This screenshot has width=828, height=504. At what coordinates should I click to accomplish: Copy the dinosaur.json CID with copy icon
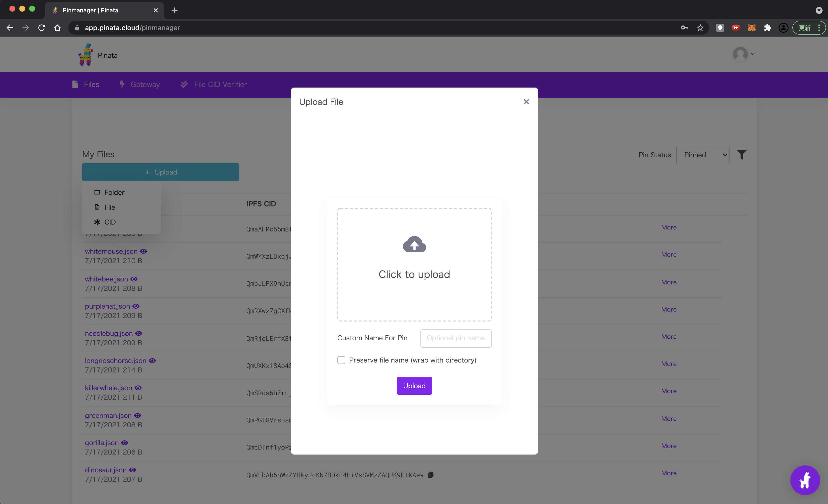point(431,475)
